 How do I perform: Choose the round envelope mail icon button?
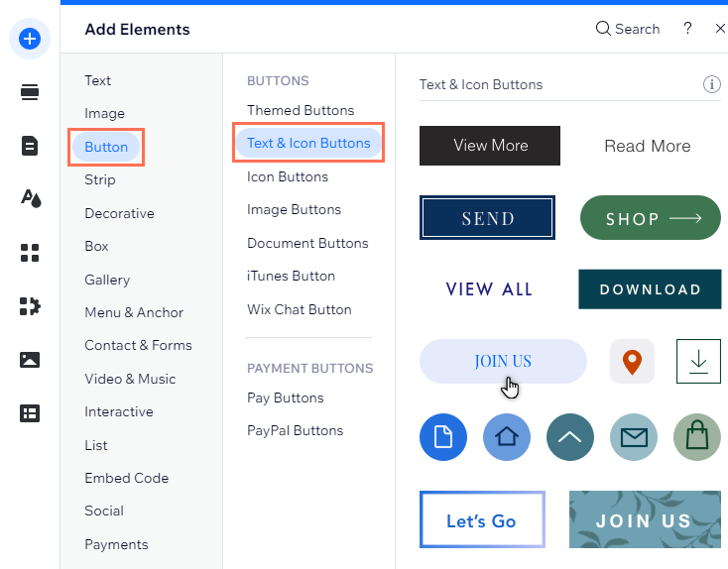click(x=634, y=437)
